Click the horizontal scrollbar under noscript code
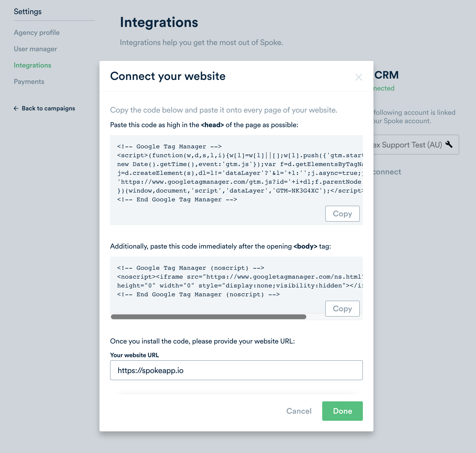476x453 pixels. click(x=208, y=317)
